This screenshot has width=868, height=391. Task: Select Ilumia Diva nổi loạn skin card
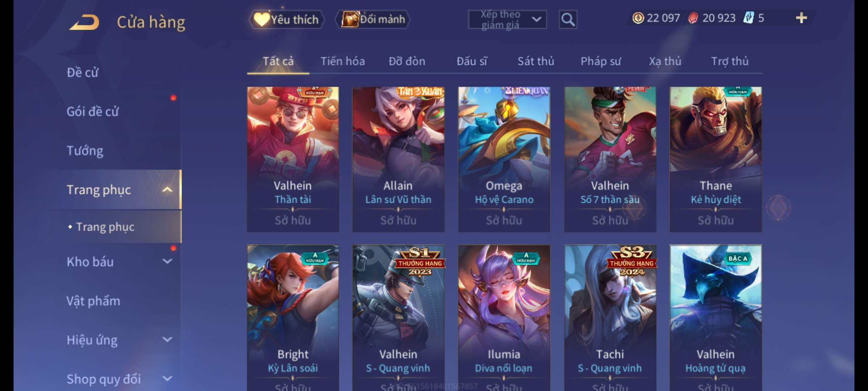pyautogui.click(x=504, y=318)
